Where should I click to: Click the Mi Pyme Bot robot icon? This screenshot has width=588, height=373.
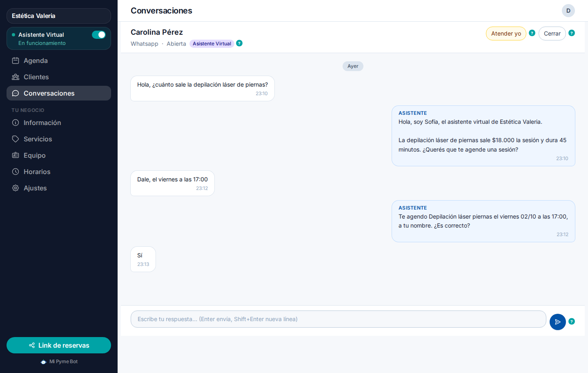[x=43, y=362]
